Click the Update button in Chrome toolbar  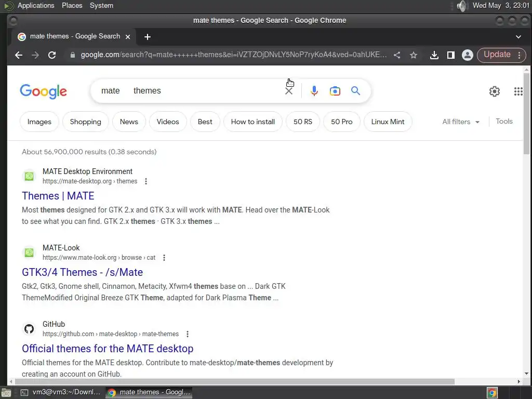pyautogui.click(x=497, y=55)
